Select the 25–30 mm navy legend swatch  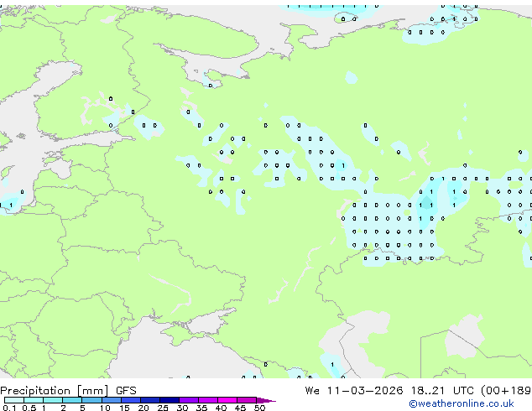point(170,400)
